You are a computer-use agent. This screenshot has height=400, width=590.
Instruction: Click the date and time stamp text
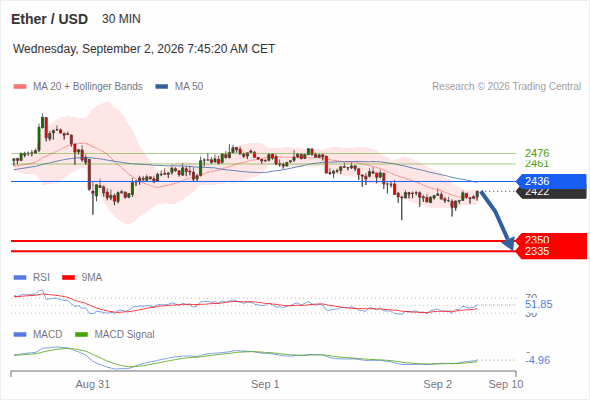pyautogui.click(x=144, y=49)
